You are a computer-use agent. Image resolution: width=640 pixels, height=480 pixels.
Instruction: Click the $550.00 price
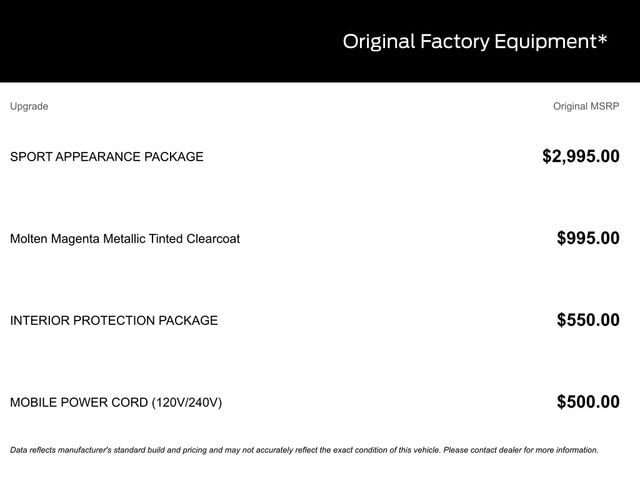click(x=588, y=320)
